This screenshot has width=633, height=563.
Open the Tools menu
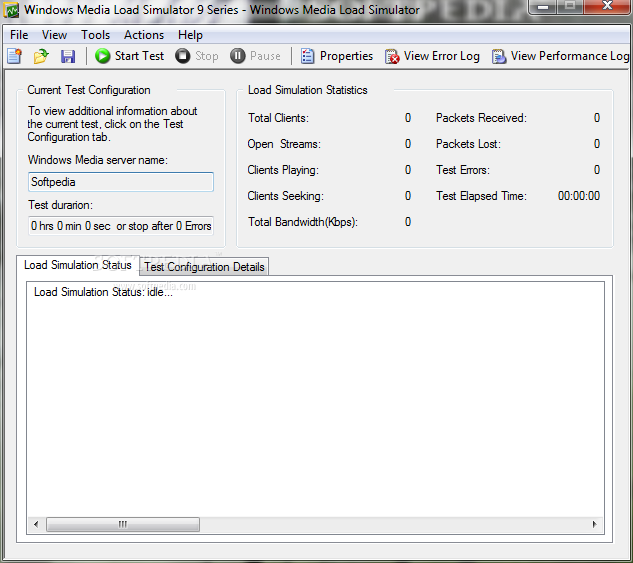click(x=95, y=35)
